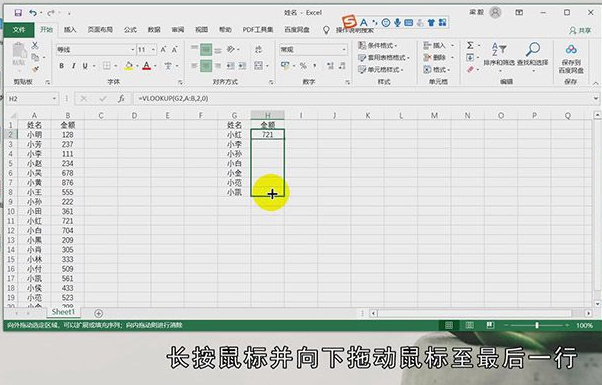Click the Format Painter brush icon
The image size is (602, 385).
(35, 69)
